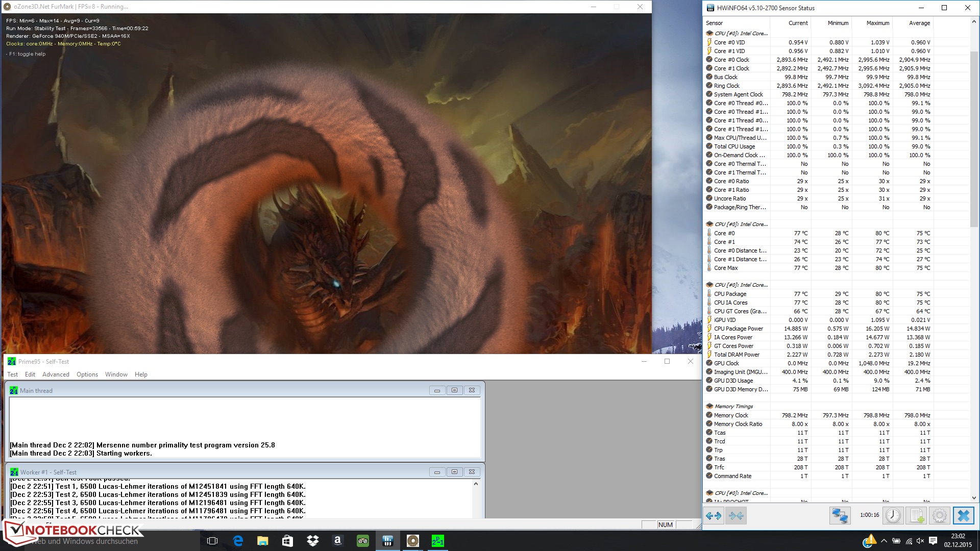Launch Microsoft Edge from the taskbar
Image resolution: width=980 pixels, height=551 pixels.
coord(238,541)
